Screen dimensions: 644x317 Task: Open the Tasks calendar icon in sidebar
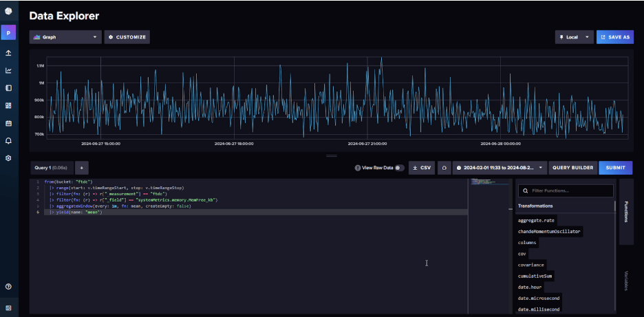(x=8, y=123)
